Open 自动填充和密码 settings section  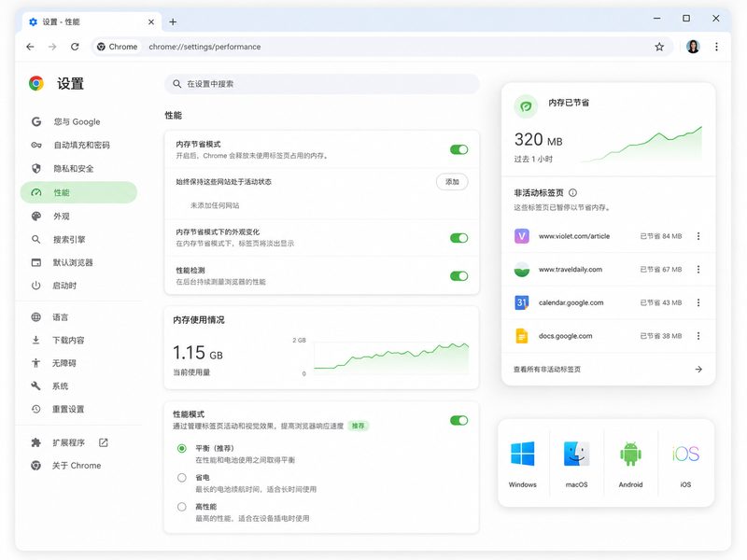pyautogui.click(x=79, y=146)
